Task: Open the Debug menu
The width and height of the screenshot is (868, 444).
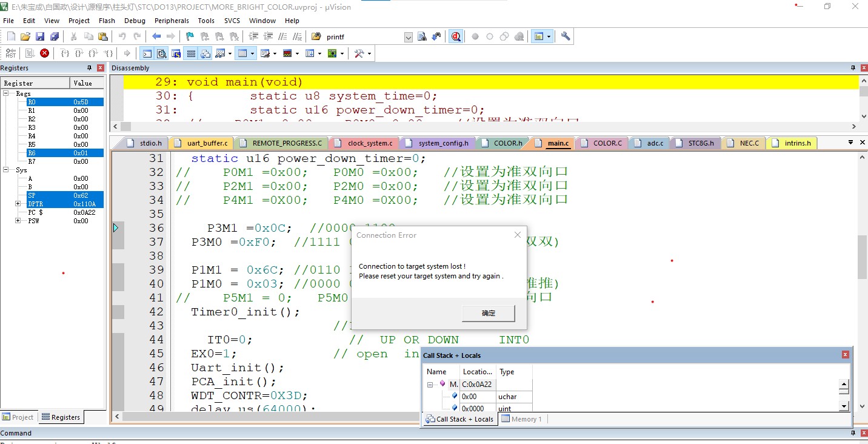Action: [135, 21]
